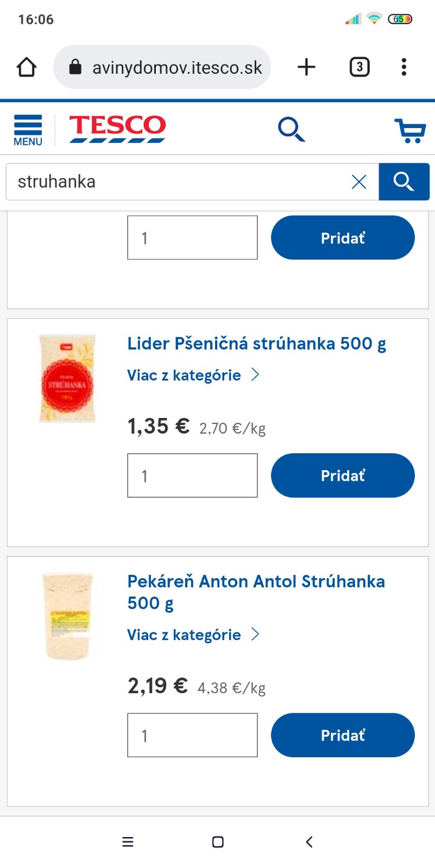This screenshot has width=435, height=868.
Task: Open the Tesco hamburger MENU
Action: [28, 130]
